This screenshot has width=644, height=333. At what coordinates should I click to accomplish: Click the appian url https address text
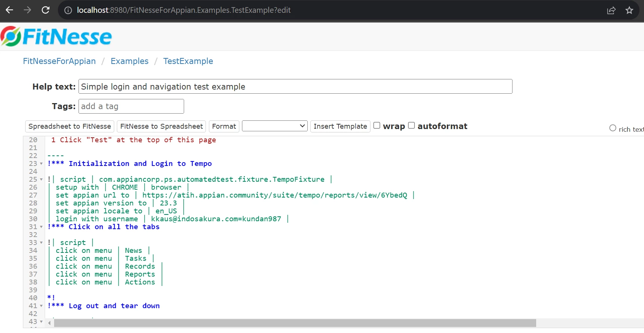[x=275, y=195]
